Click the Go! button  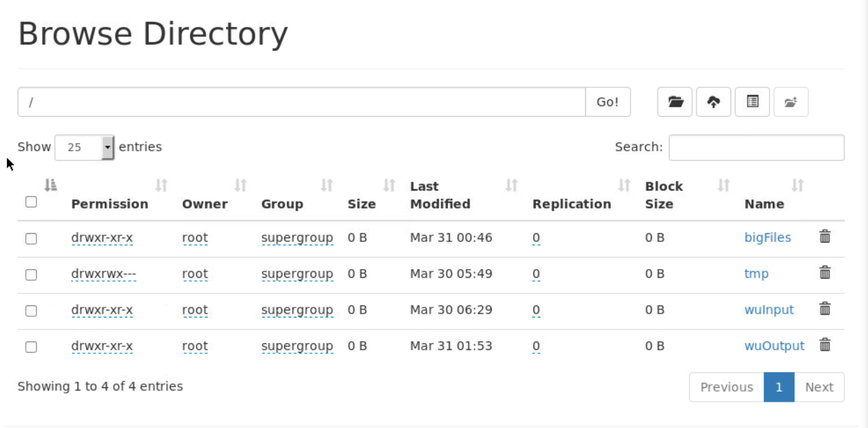pos(608,102)
